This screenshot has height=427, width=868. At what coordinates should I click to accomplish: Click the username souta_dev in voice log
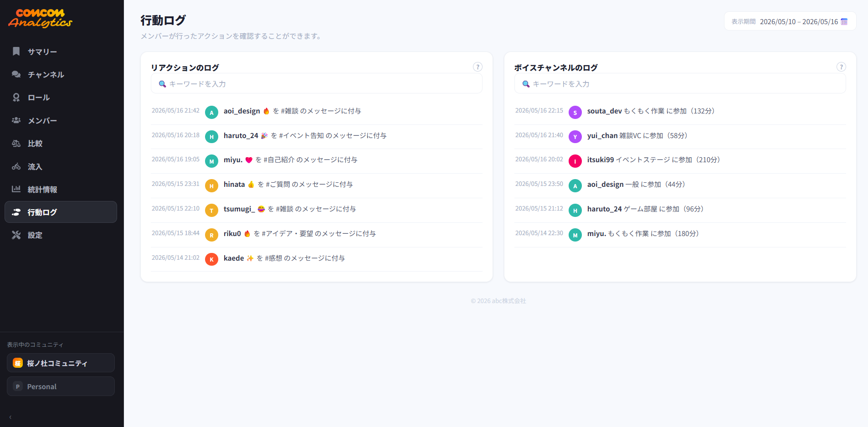coord(605,111)
